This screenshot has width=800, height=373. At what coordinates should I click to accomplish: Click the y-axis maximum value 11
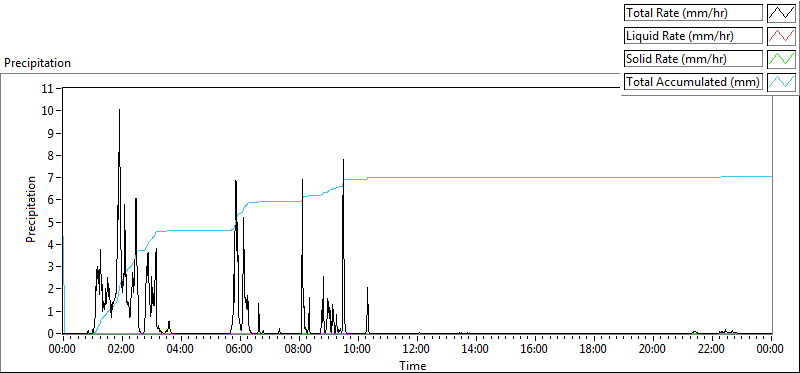pyautogui.click(x=48, y=88)
